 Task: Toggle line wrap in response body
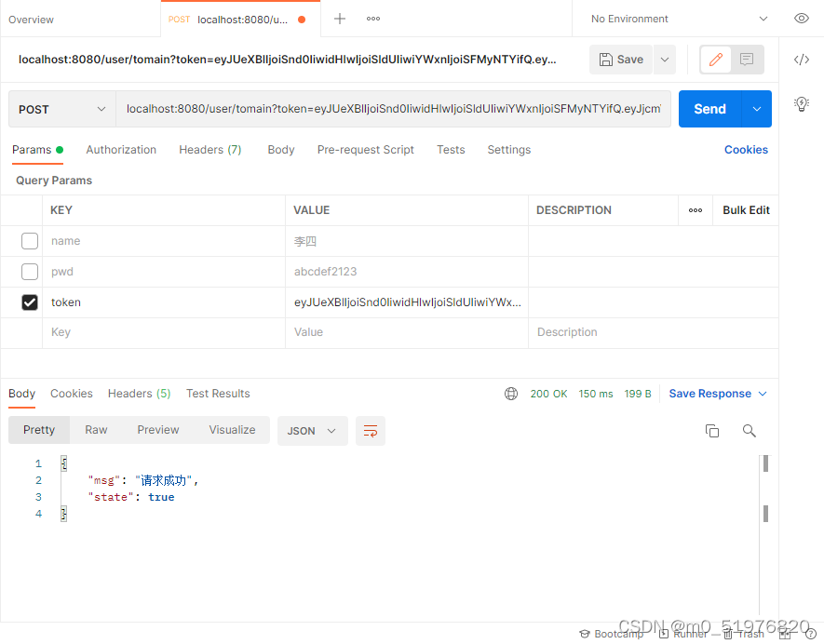click(x=370, y=431)
